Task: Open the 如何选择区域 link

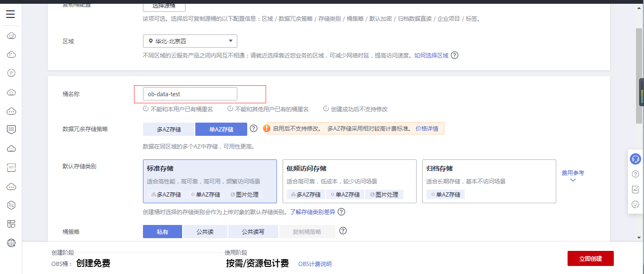Action: (432, 55)
